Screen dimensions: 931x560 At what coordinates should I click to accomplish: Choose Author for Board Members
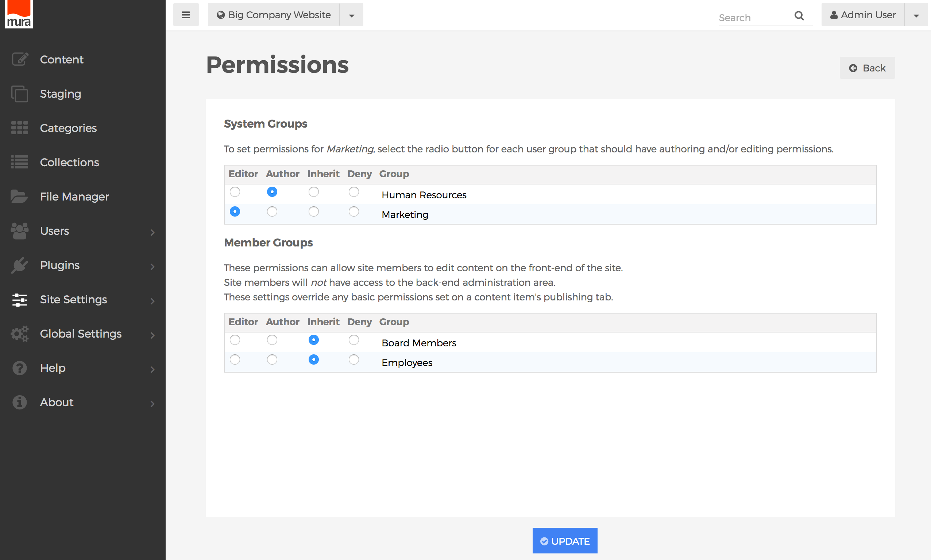coord(272,340)
